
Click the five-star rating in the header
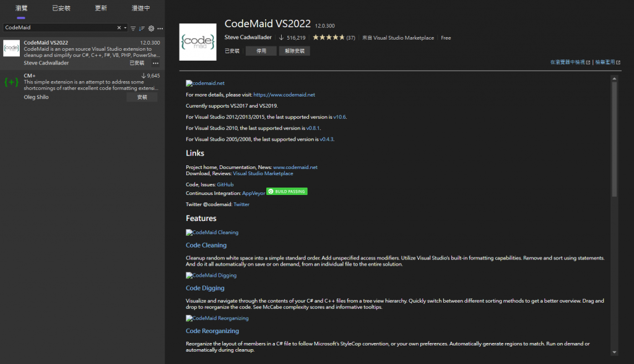(329, 37)
